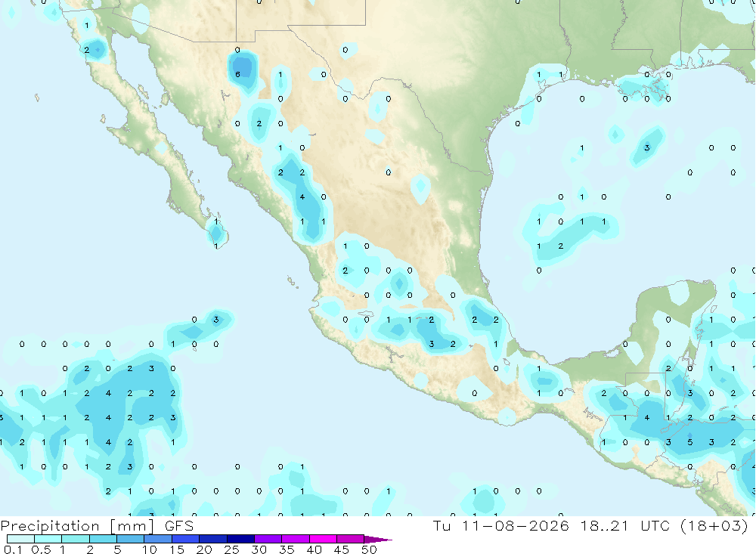Click the map value '6' in northwest Mexico
The image size is (756, 554).
tap(237, 74)
